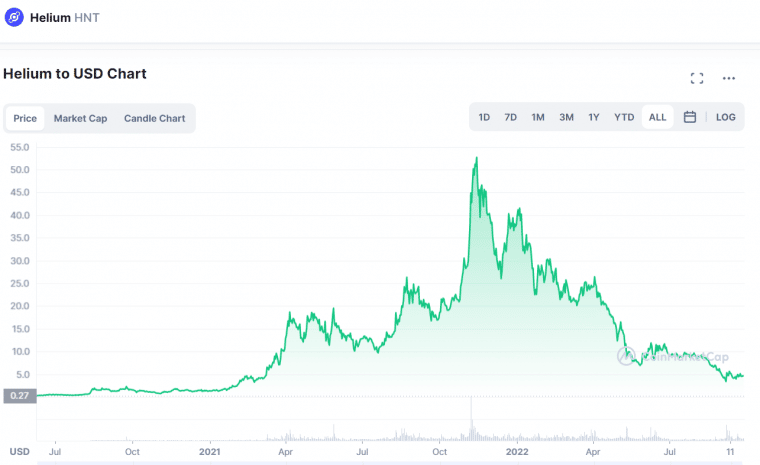Toggle the LOG scale option
This screenshot has width=760, height=465.
click(726, 117)
